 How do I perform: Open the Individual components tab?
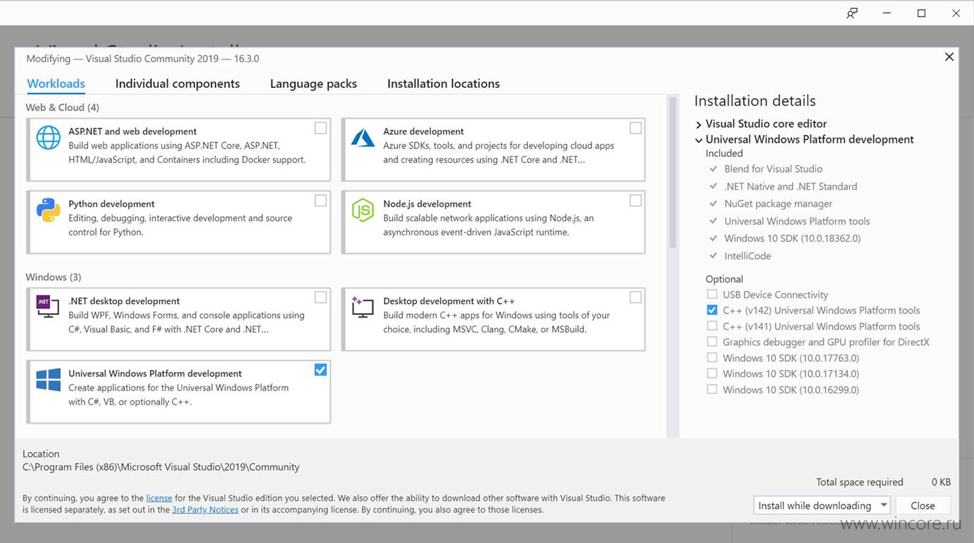[177, 83]
